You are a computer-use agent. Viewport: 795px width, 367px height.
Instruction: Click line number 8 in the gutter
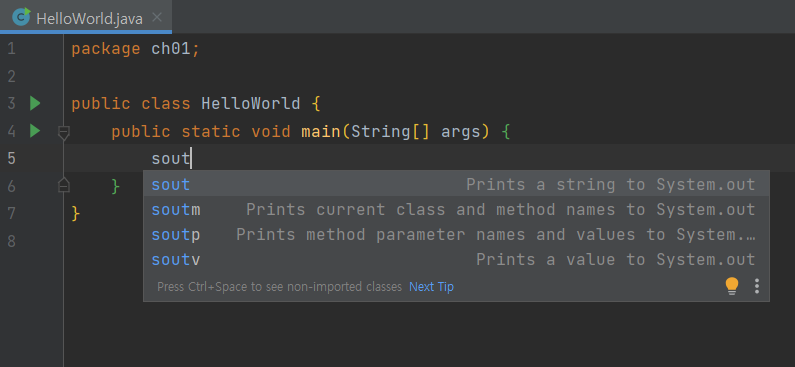(x=11, y=241)
